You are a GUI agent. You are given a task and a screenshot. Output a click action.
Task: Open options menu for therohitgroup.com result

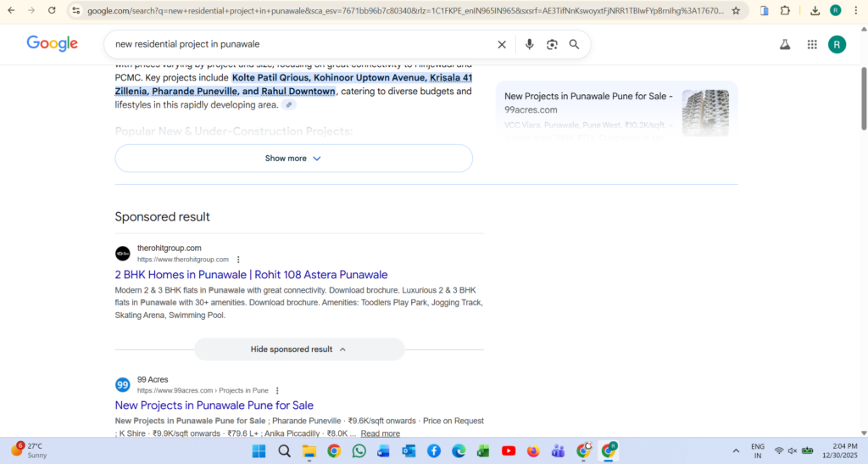(238, 260)
